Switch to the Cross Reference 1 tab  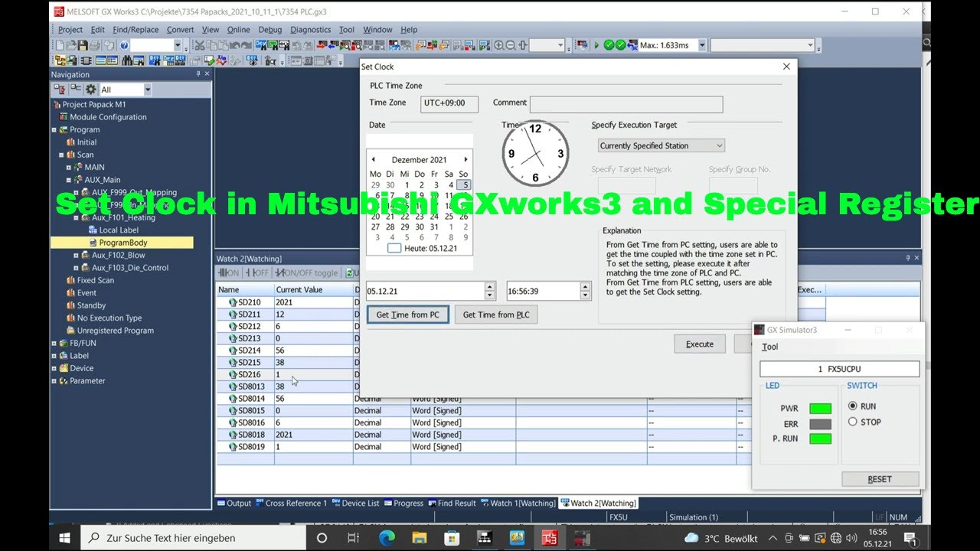[x=291, y=503]
